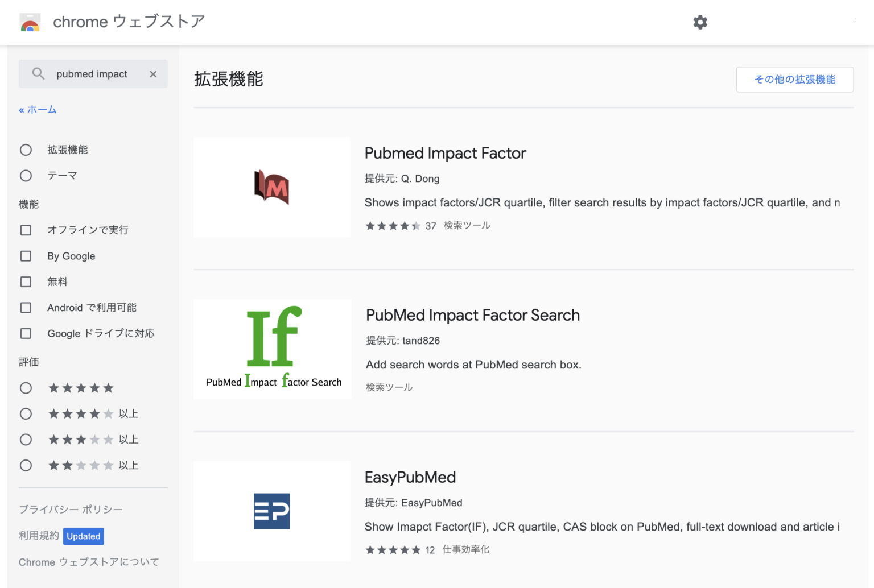Select the 拡張機能 radio option
The image size is (874, 588).
26,150
